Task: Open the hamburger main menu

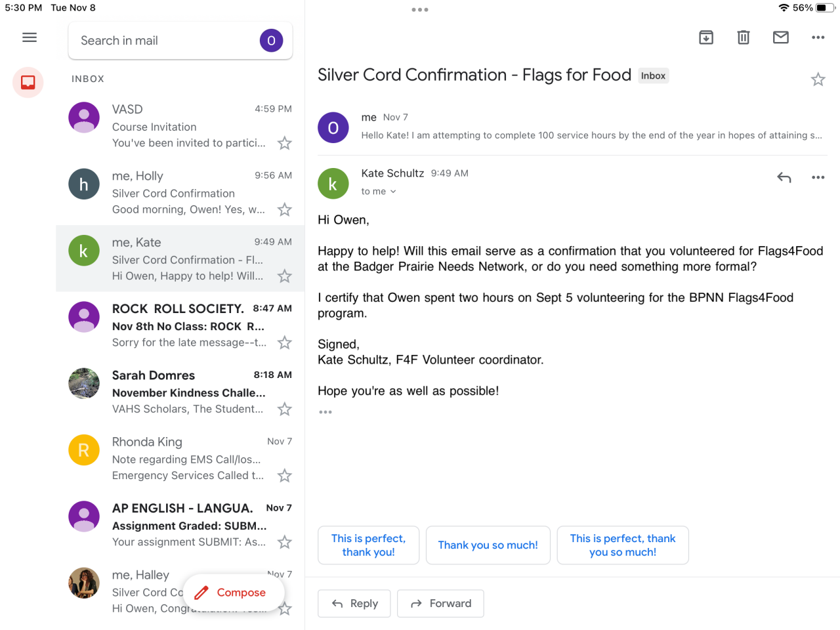Action: point(30,37)
